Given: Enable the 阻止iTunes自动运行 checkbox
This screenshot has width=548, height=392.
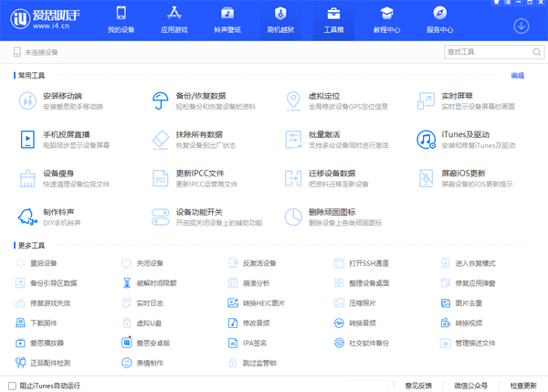Looking at the screenshot, I should 13,386.
